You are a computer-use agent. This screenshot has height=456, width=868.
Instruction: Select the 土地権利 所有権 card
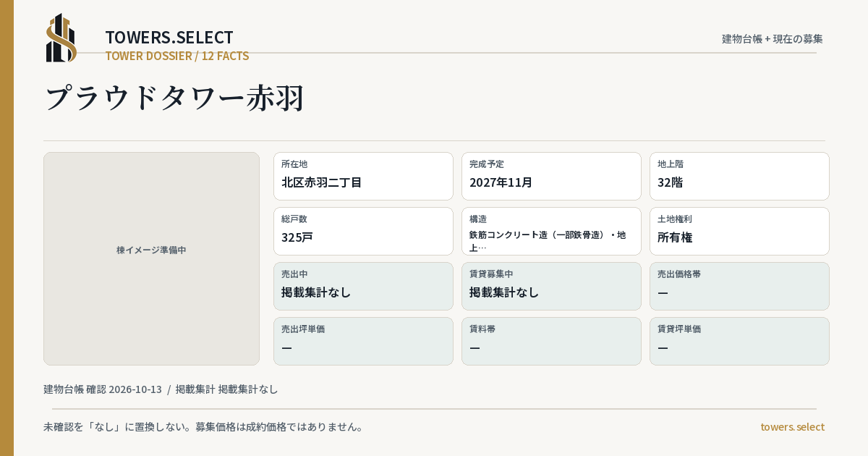(x=739, y=231)
